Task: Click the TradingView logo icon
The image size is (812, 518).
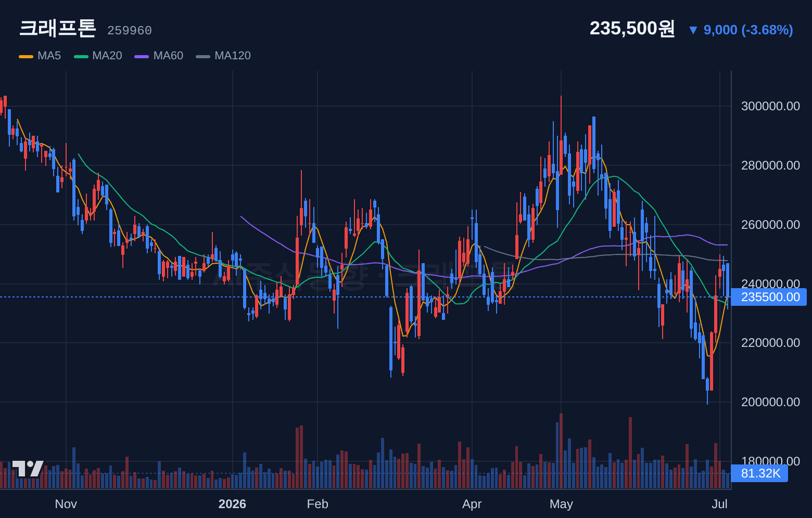Action: pyautogui.click(x=28, y=469)
